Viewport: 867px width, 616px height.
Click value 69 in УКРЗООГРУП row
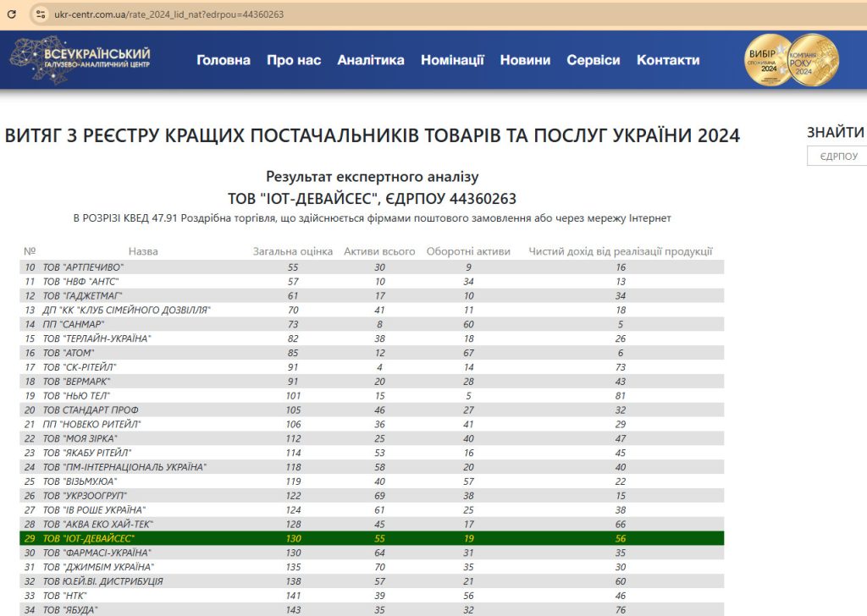coord(380,496)
